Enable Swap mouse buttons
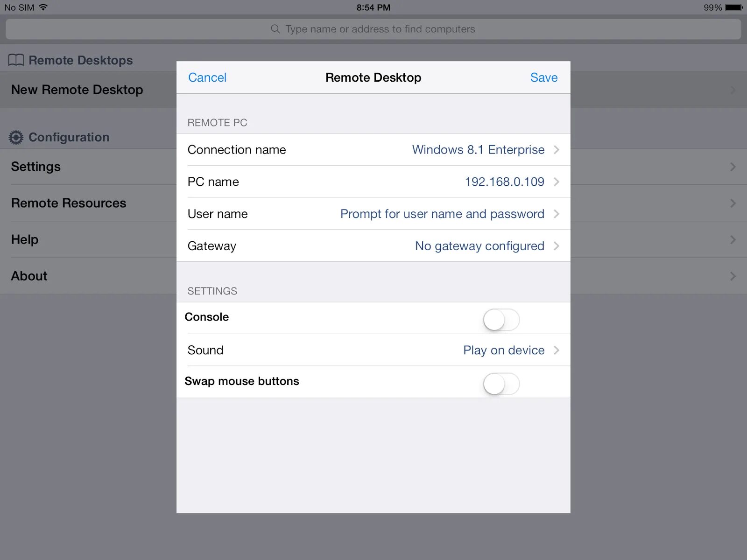This screenshot has width=747, height=560. (x=502, y=384)
